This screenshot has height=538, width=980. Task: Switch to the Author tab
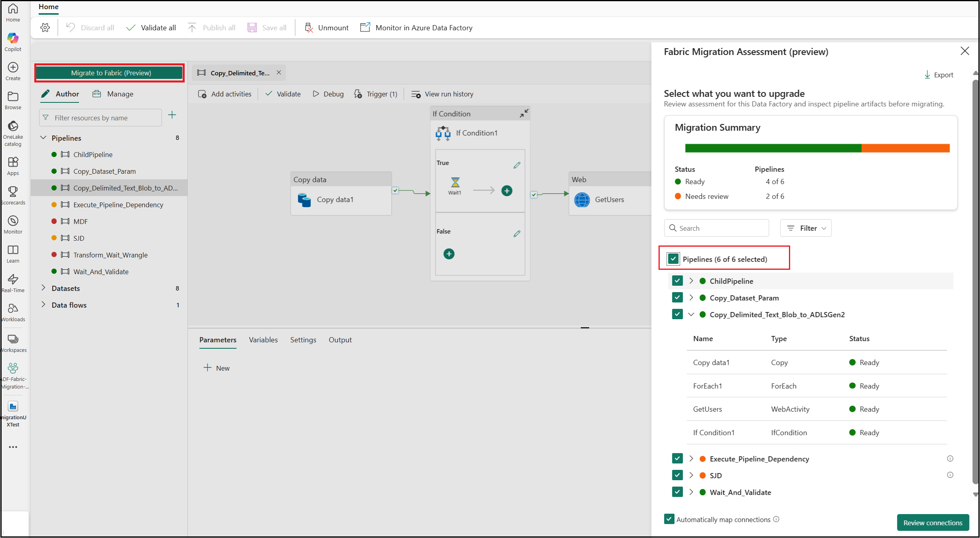(60, 94)
